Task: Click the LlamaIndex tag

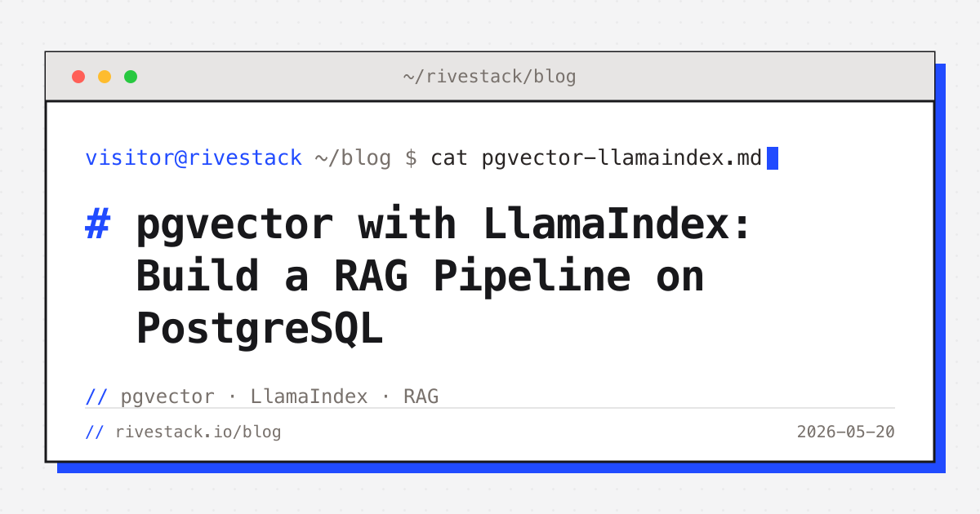Action: [309, 397]
